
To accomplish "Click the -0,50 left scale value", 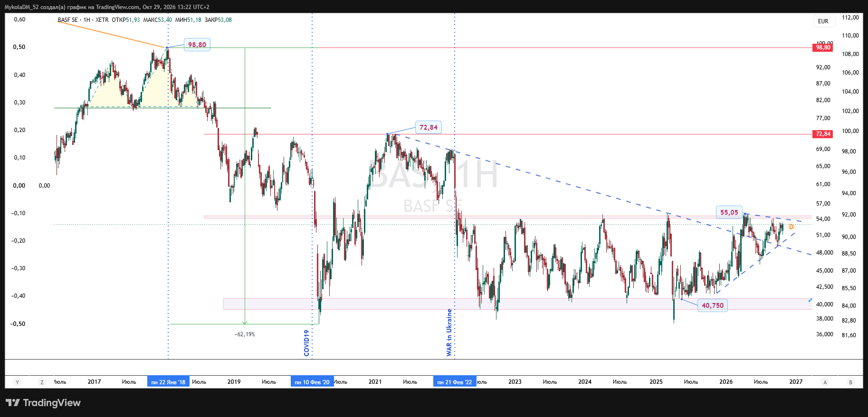I will (x=18, y=324).
